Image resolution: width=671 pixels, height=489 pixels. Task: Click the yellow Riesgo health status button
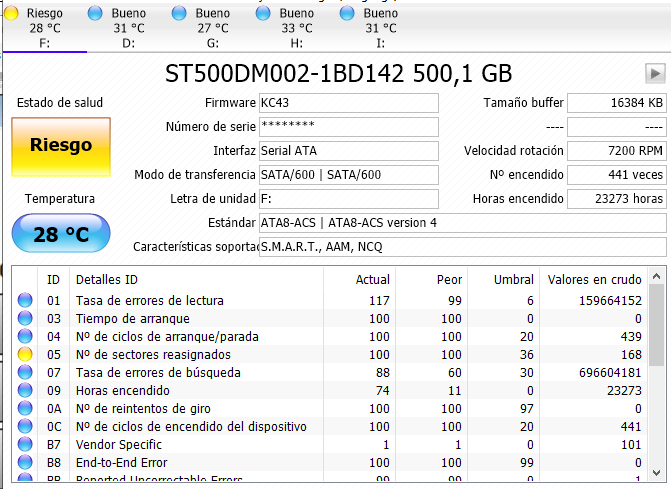[x=61, y=145]
